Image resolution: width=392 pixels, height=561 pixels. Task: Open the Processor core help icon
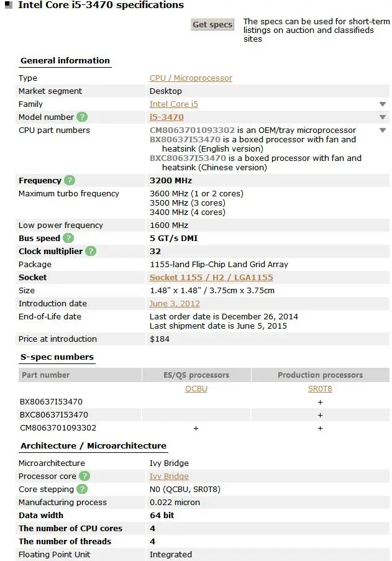pos(84,476)
